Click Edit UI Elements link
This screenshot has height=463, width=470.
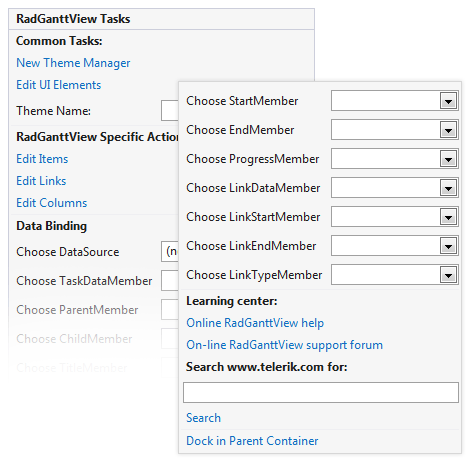pyautogui.click(x=59, y=85)
